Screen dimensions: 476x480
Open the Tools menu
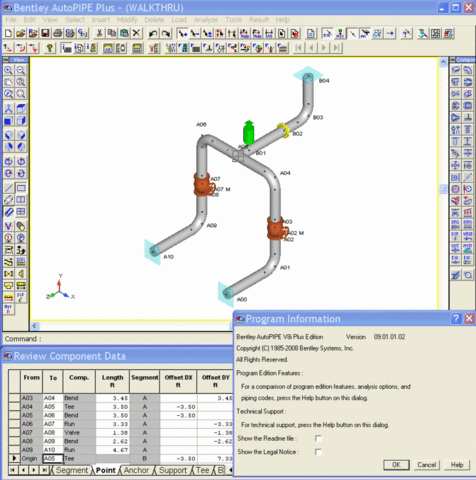(x=233, y=20)
